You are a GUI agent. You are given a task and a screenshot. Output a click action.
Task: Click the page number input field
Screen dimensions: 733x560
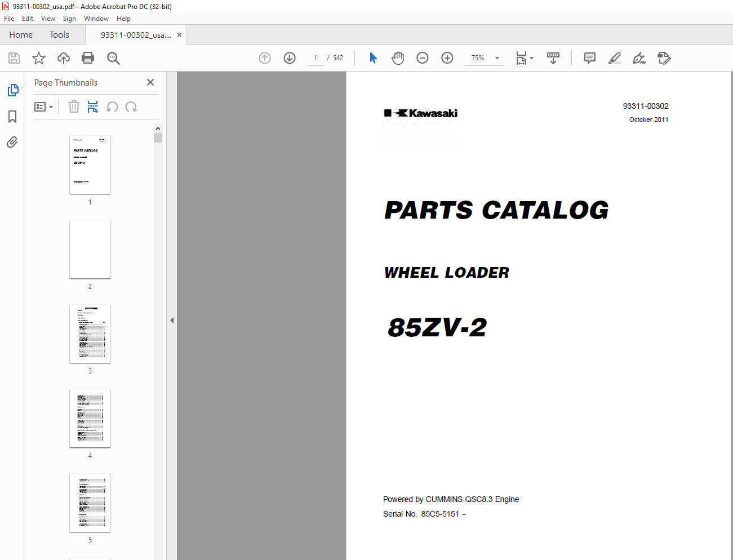coord(316,58)
